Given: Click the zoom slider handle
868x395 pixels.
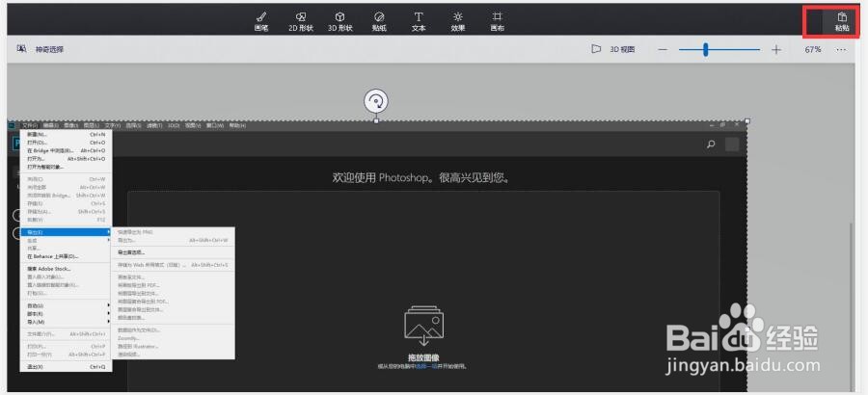Looking at the screenshot, I should click(x=706, y=50).
